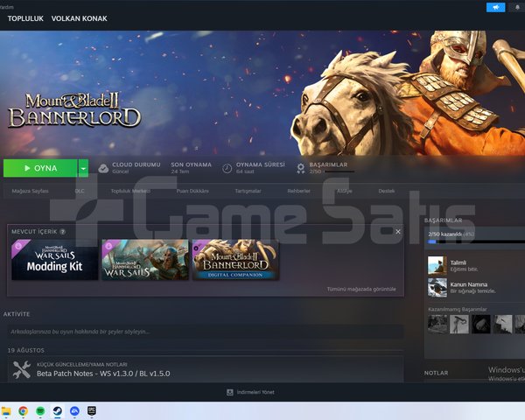The height and width of the screenshot is (420, 525).
Task: Click the first locked achievement thumbnail
Action: coord(437,324)
